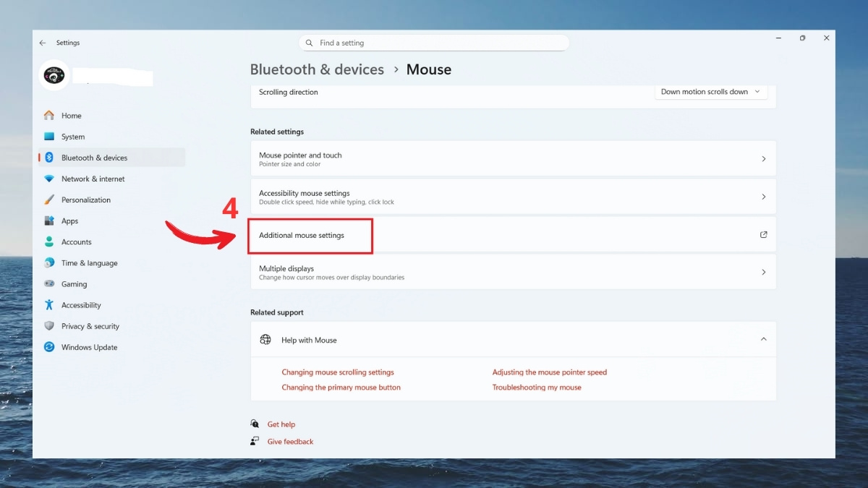The height and width of the screenshot is (488, 868).
Task: Click the Changing mouse scrolling settings link
Action: point(338,372)
